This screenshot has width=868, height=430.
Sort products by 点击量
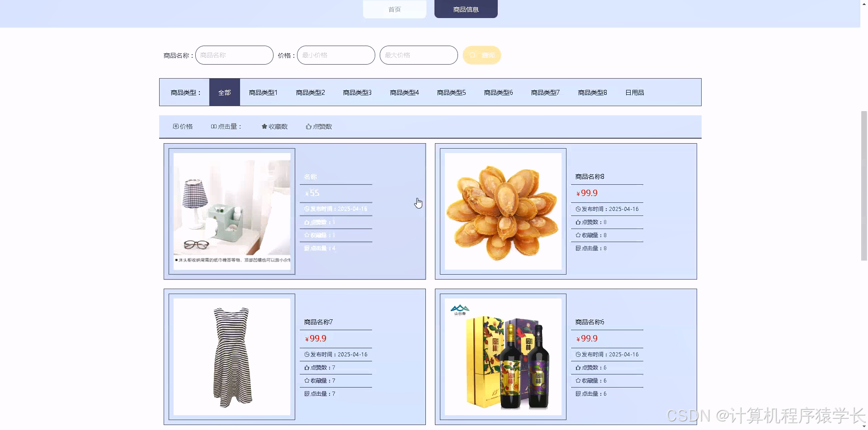point(226,126)
